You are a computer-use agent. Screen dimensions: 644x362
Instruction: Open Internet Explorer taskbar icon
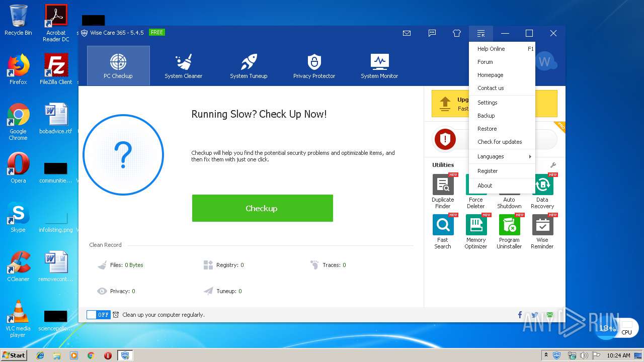click(40, 355)
